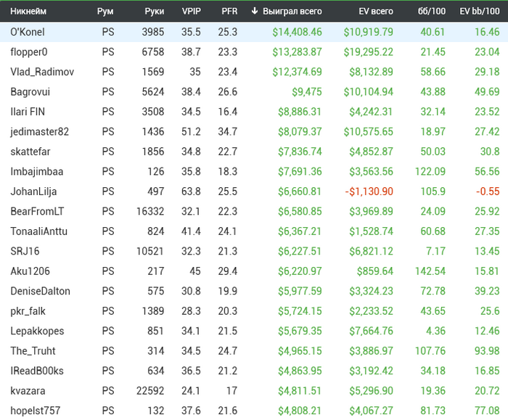The width and height of the screenshot is (508, 420).
Task: Click IReadB00ks winnings $4,863.95
Action: [300, 371]
